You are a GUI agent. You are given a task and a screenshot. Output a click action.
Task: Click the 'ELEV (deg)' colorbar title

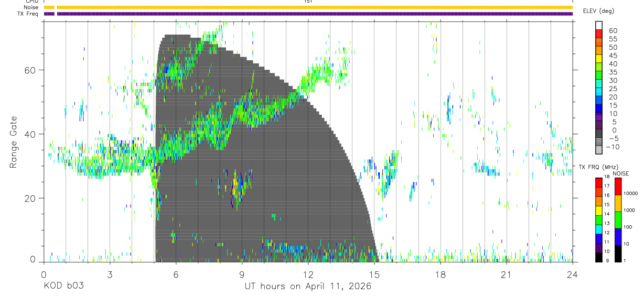(x=598, y=11)
